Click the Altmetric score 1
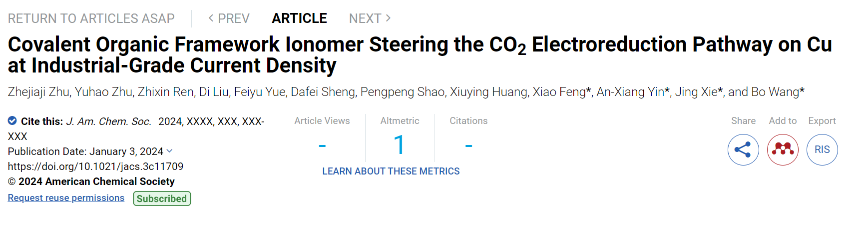The width and height of the screenshot is (868, 236). click(x=399, y=145)
